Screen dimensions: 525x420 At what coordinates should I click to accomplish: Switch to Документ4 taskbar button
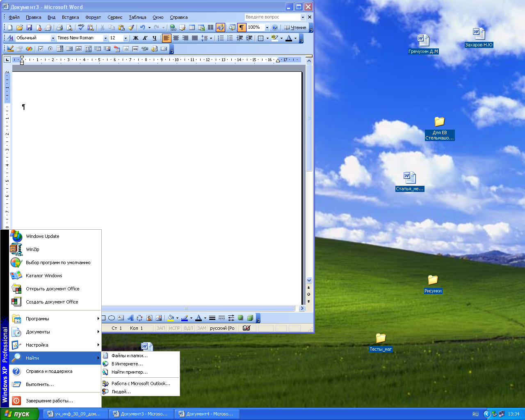pos(207,414)
